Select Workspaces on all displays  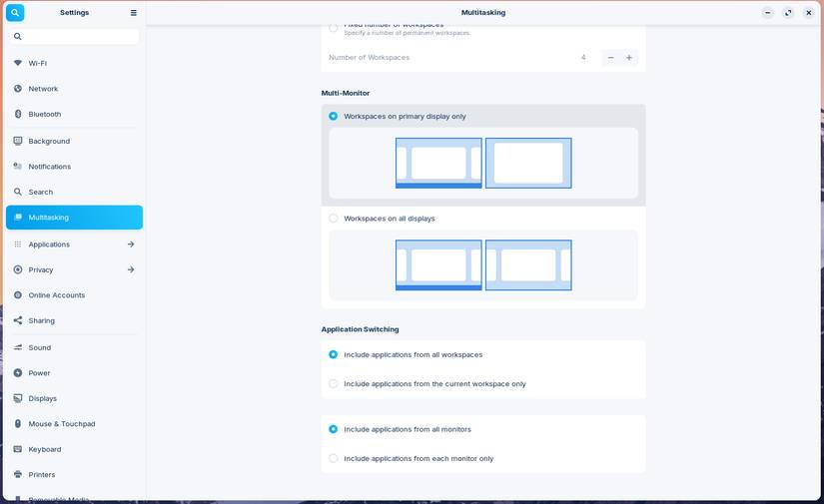[x=334, y=218]
